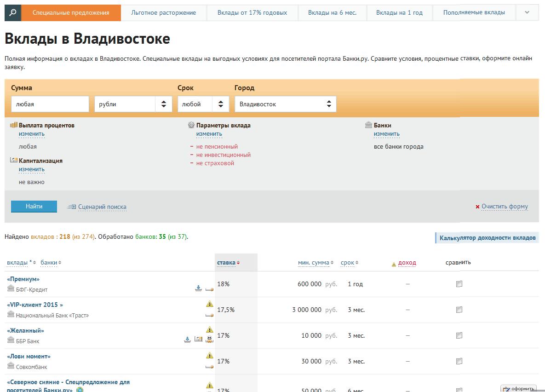Open the Льготное расторжение tab

tap(164, 13)
